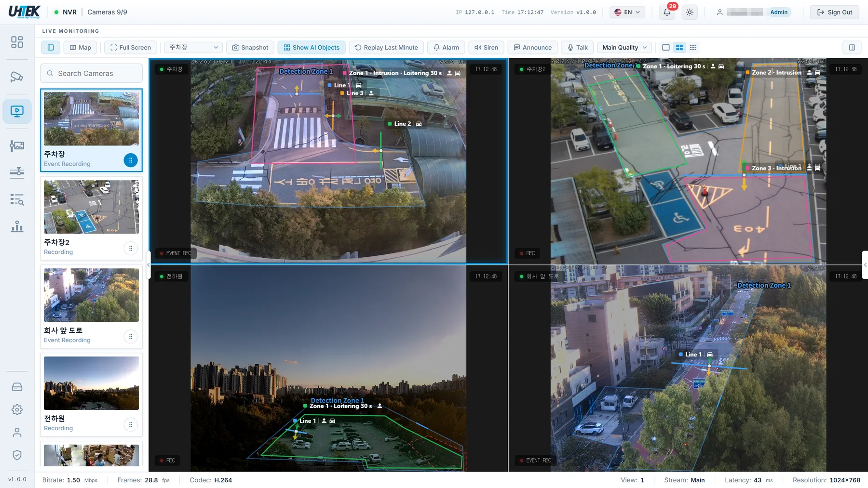This screenshot has height=488, width=868.
Task: Open the statistics bar chart sidebar icon
Action: [x=17, y=226]
